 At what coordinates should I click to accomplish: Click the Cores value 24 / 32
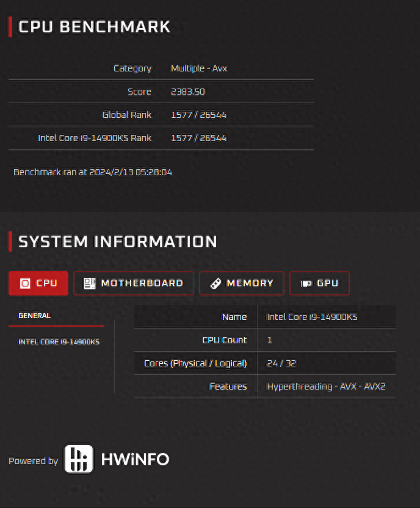pos(281,363)
